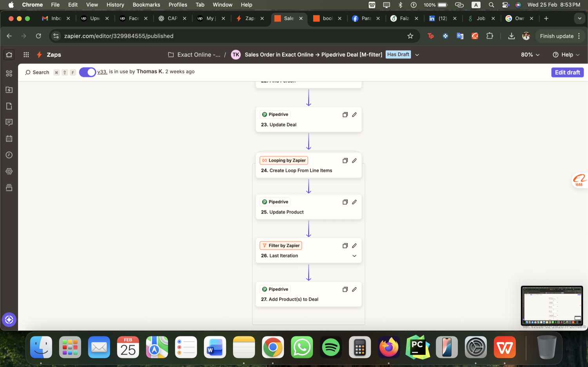Open Zap history clock icon in sidebar
The height and width of the screenshot is (367, 588).
9,155
